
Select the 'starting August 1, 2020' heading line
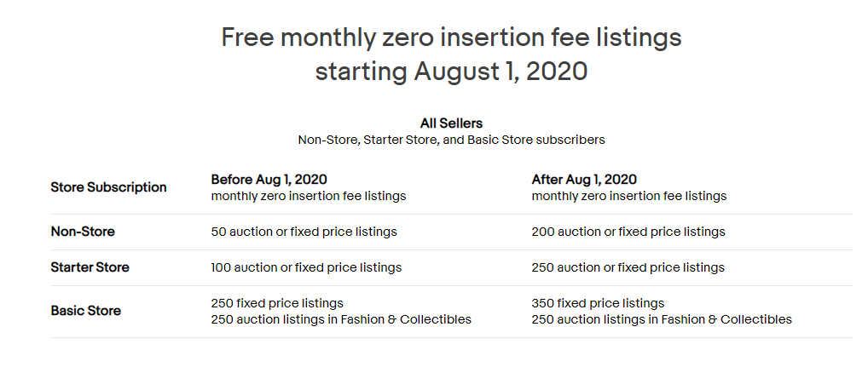451,72
